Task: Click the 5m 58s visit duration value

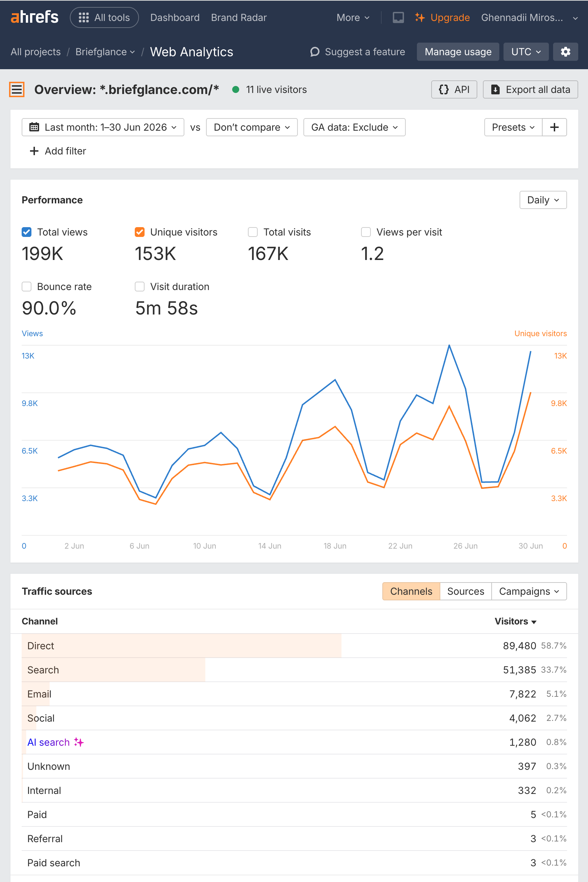Action: pos(167,308)
